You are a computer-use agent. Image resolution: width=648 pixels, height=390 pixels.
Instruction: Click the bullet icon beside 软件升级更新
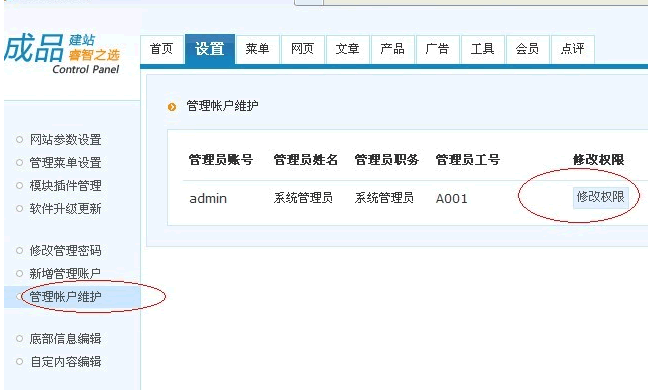(19, 209)
